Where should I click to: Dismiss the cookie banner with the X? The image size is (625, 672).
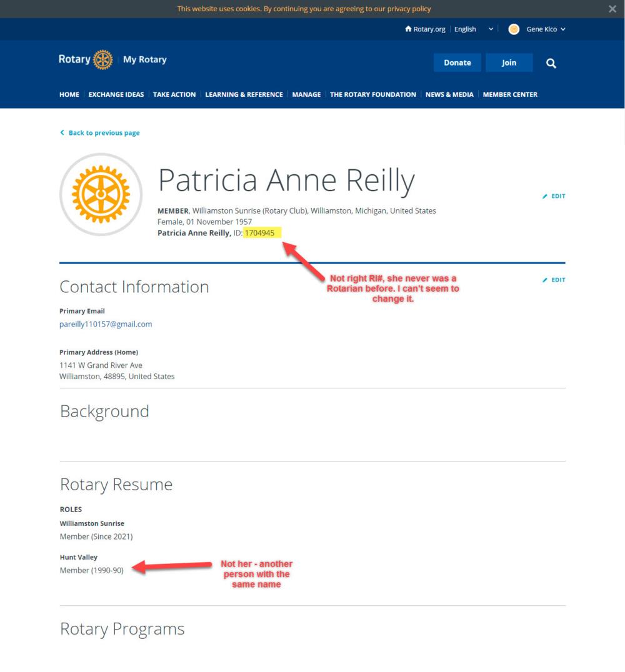[612, 9]
